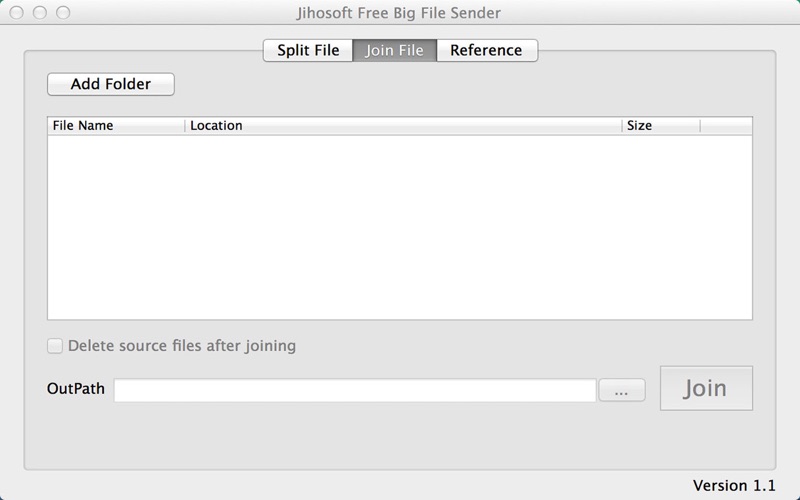Select the Join File tab

(394, 50)
